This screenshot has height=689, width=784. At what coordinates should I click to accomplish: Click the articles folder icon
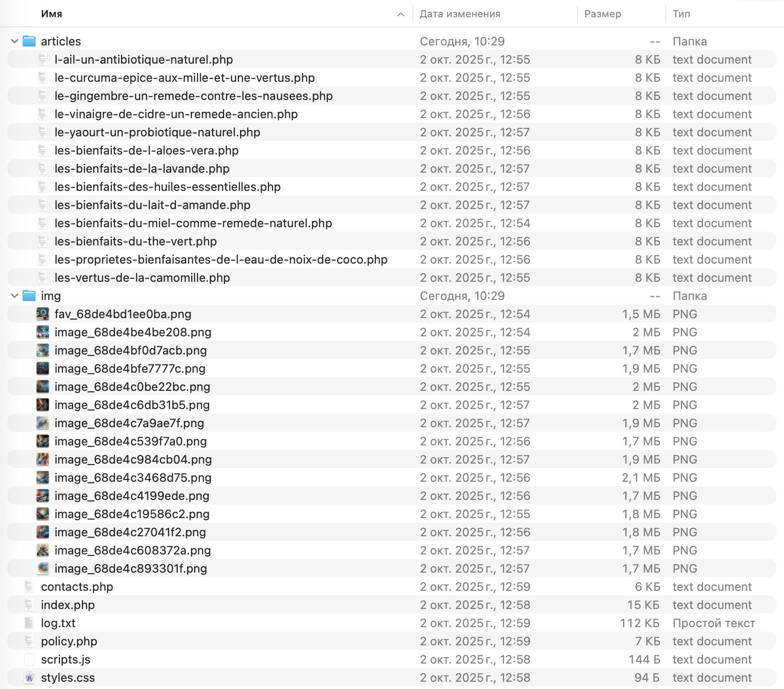pyautogui.click(x=29, y=41)
